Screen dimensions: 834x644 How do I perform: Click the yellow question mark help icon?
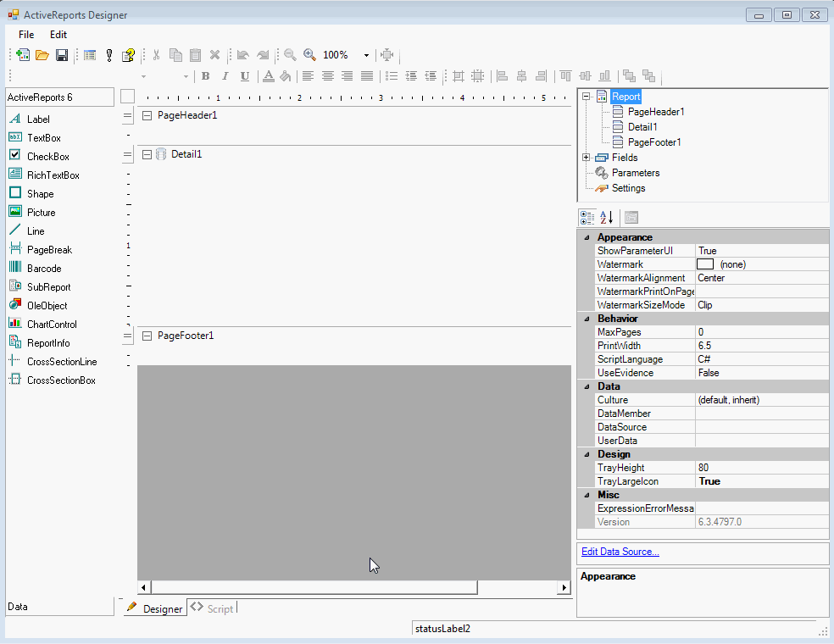[128, 55]
